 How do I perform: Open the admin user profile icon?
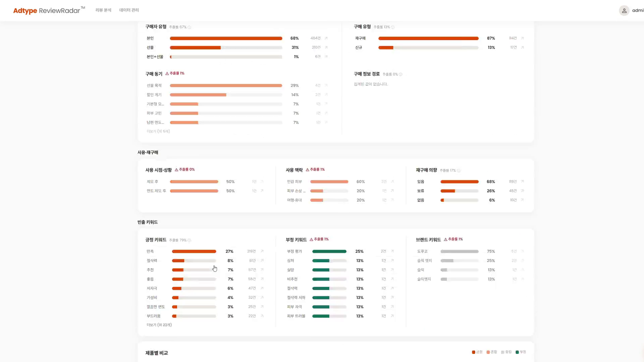(x=624, y=10)
